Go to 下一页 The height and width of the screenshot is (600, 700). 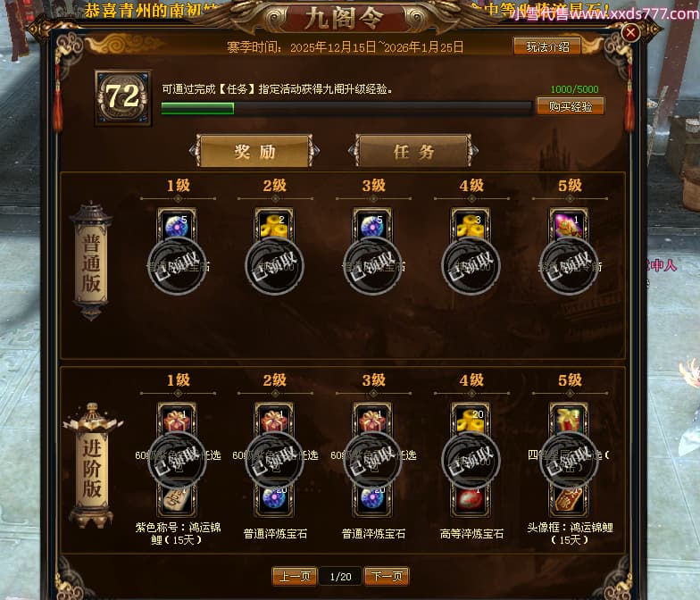click(x=387, y=577)
